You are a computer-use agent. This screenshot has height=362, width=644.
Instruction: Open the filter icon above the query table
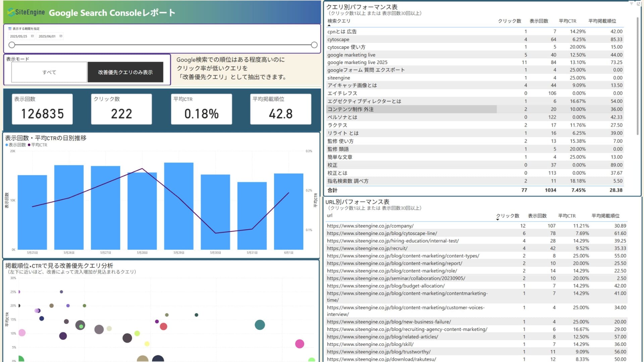pyautogui.click(x=632, y=4)
